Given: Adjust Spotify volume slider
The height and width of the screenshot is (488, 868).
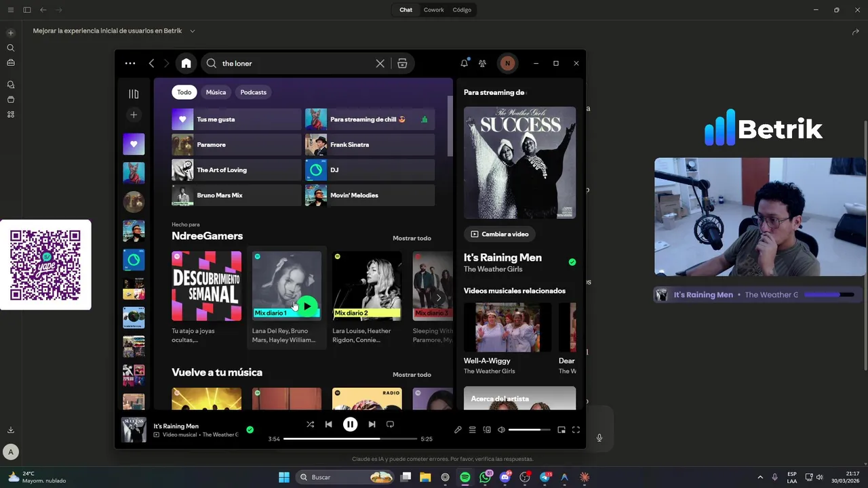Looking at the screenshot, I should pos(529,430).
